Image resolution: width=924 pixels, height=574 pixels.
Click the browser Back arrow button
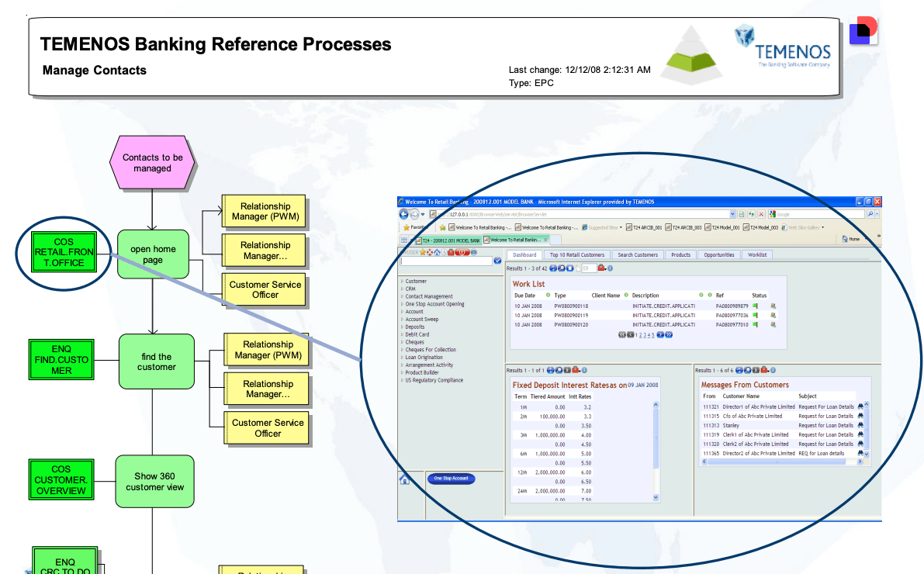403,214
